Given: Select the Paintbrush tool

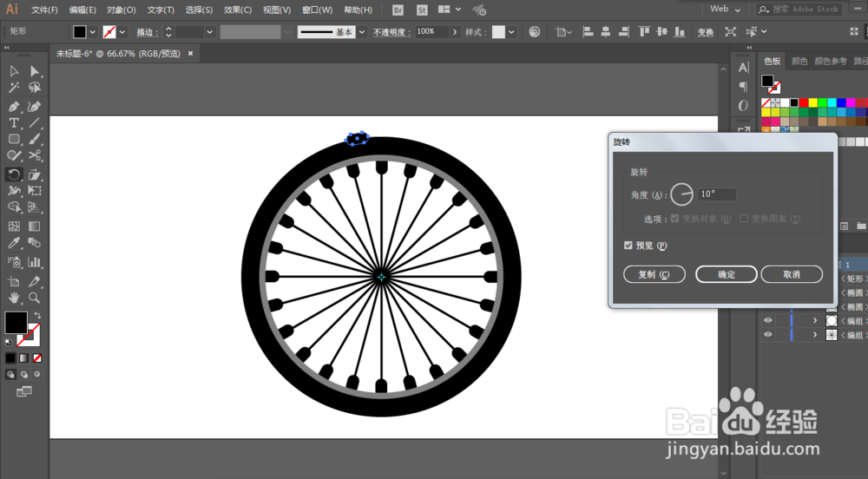Looking at the screenshot, I should pos(35,140).
